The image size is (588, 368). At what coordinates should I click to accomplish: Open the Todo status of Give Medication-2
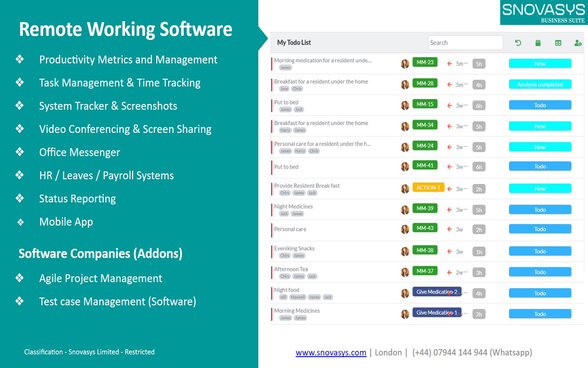(540, 293)
